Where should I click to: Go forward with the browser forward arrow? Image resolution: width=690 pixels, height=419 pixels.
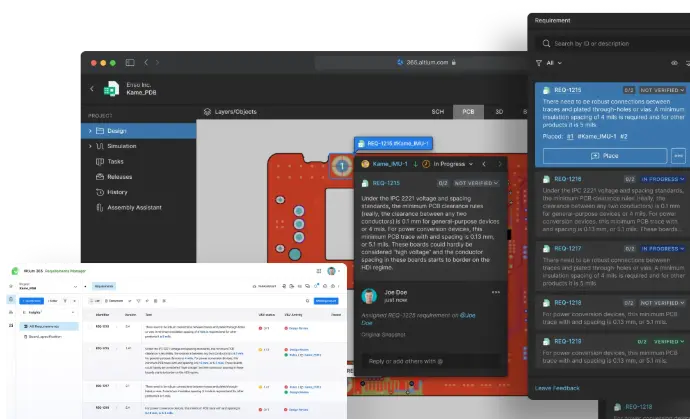click(x=157, y=62)
